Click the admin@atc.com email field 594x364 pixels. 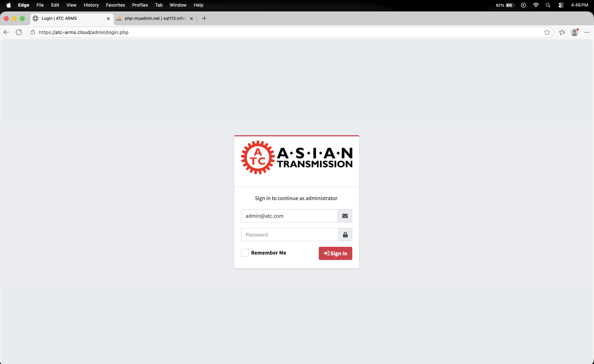pos(289,216)
